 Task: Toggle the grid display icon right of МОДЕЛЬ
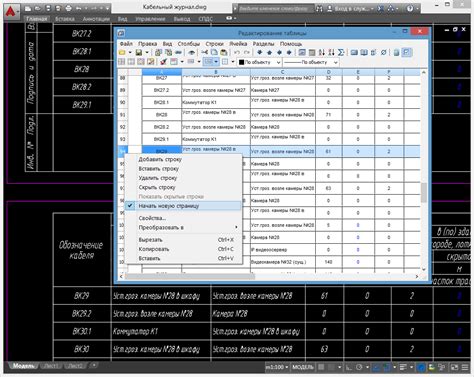[x=321, y=367]
